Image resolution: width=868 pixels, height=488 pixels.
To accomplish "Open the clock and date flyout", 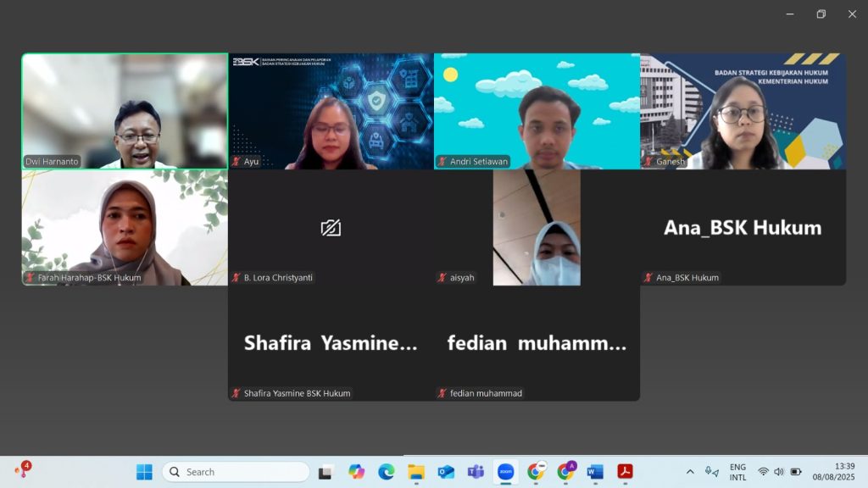I will click(833, 472).
